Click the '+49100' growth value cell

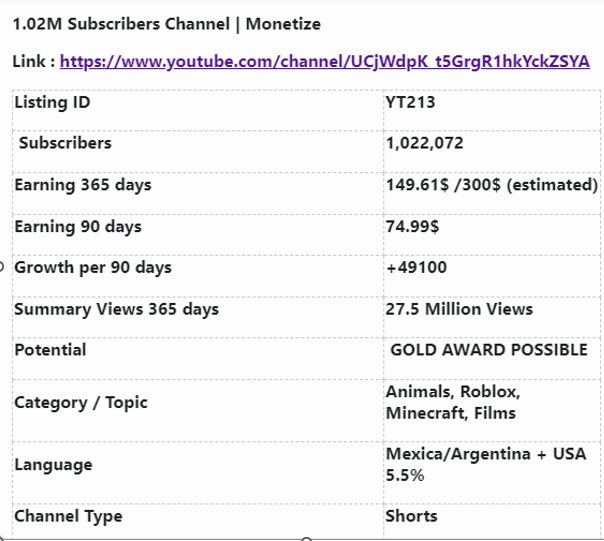pos(416,268)
